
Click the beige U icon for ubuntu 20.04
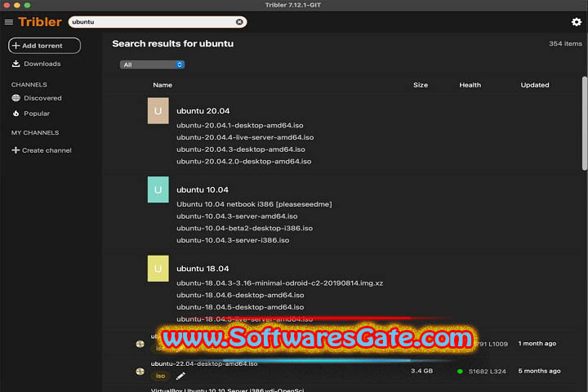point(158,111)
